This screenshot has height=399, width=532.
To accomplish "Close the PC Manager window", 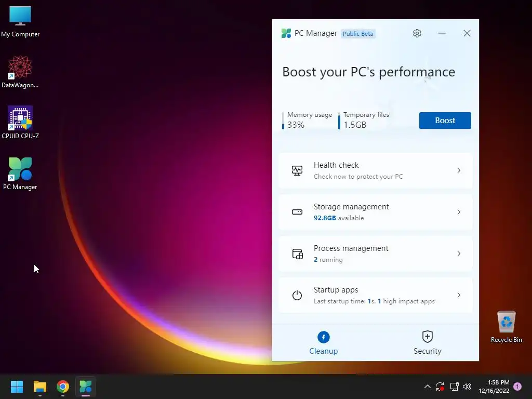I will pos(467,33).
